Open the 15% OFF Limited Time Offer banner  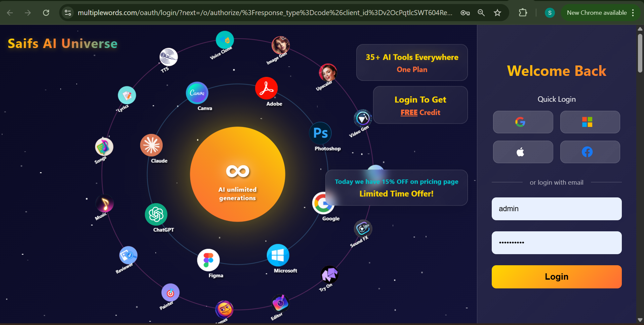(396, 188)
